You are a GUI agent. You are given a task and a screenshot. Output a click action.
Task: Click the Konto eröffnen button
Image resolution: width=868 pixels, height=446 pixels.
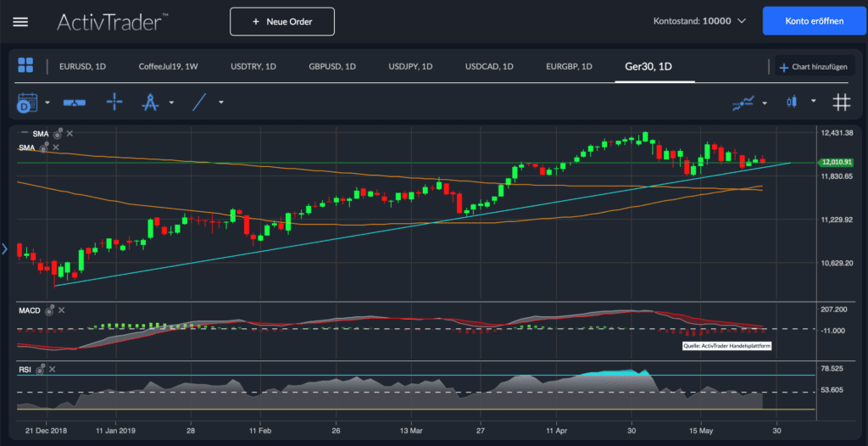[815, 21]
